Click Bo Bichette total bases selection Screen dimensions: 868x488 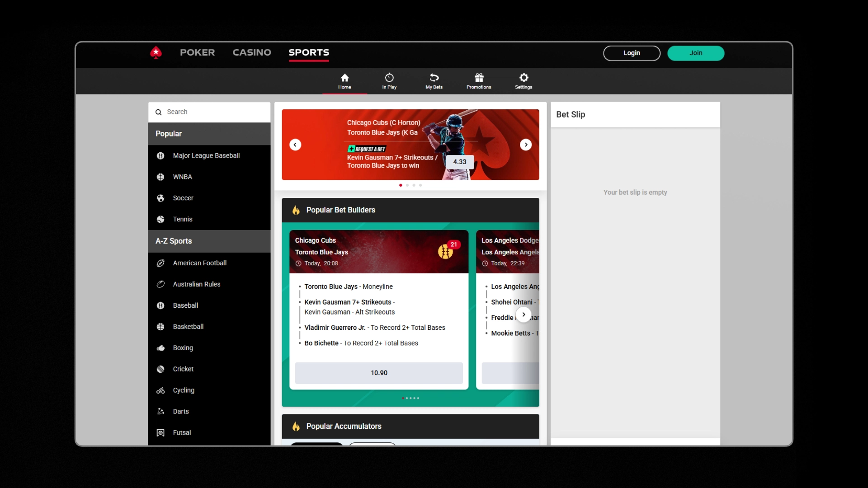tap(361, 343)
